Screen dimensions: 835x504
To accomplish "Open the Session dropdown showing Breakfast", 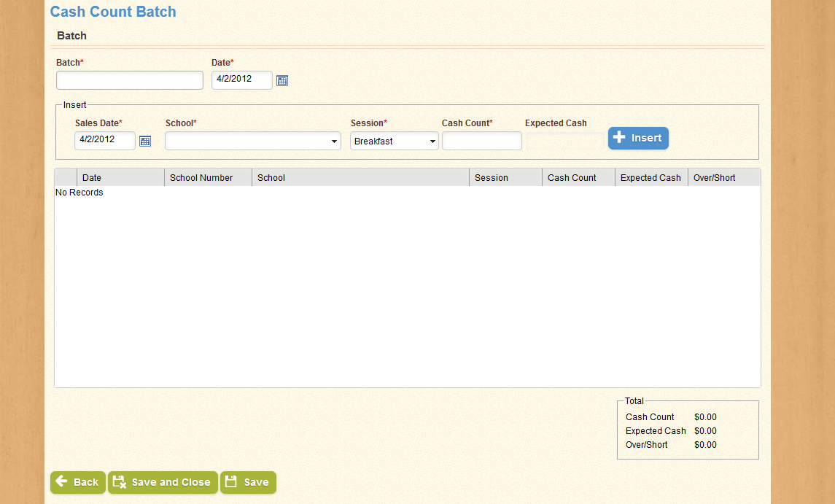I will (395, 141).
